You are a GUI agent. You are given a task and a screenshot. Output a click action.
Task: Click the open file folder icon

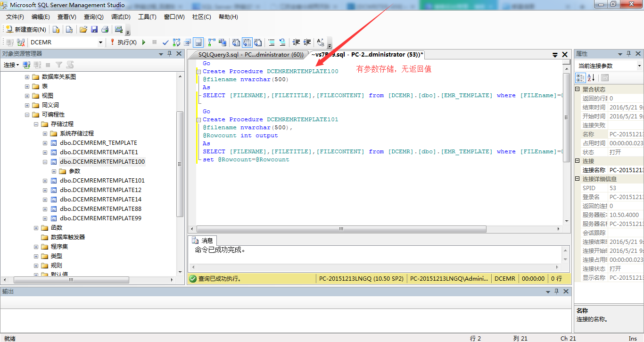click(83, 29)
